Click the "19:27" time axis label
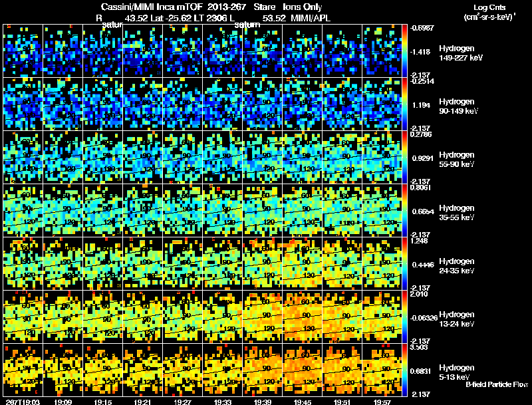 [x=182, y=402]
